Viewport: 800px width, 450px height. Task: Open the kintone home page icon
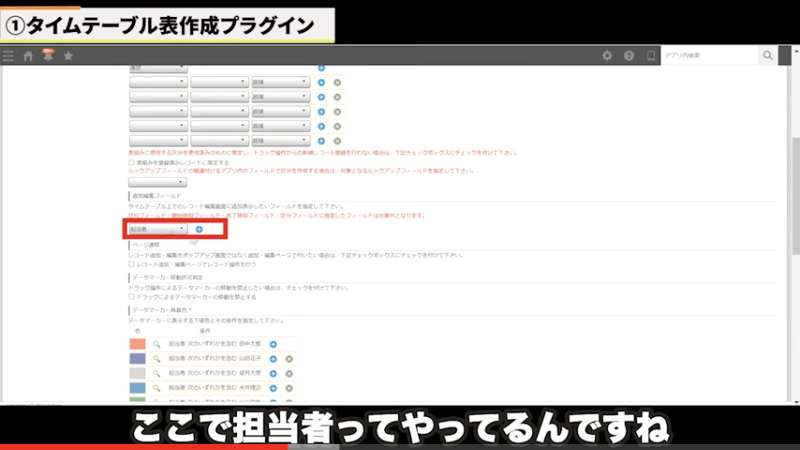pos(28,56)
